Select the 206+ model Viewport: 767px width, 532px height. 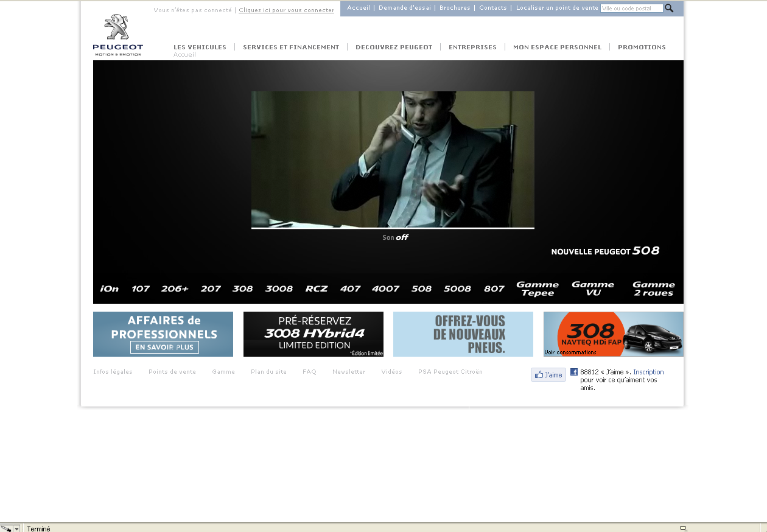(x=175, y=289)
